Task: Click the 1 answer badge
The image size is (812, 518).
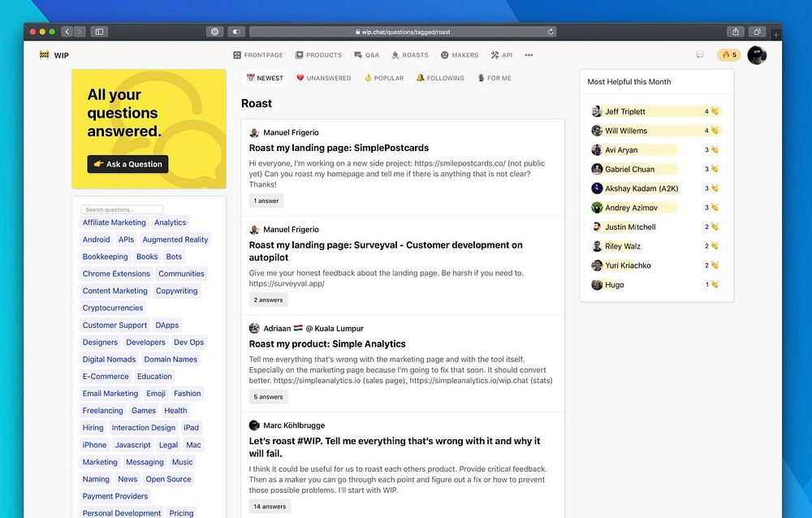Action: click(x=266, y=201)
